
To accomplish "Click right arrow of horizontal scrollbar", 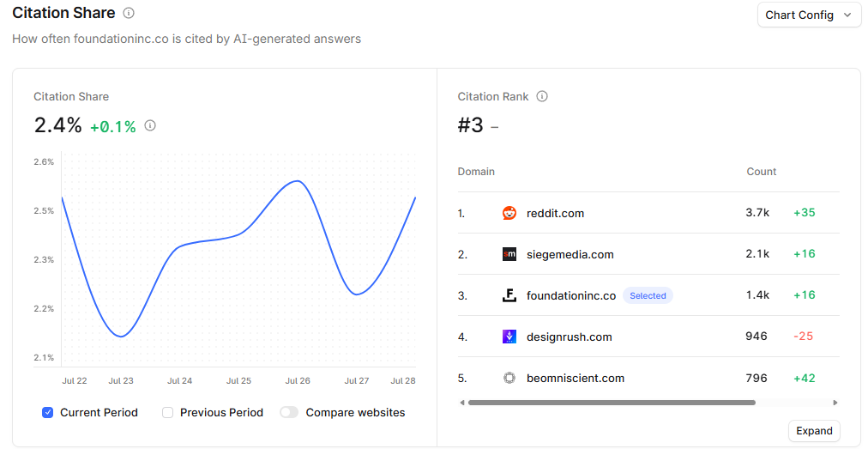I will pyautogui.click(x=835, y=403).
